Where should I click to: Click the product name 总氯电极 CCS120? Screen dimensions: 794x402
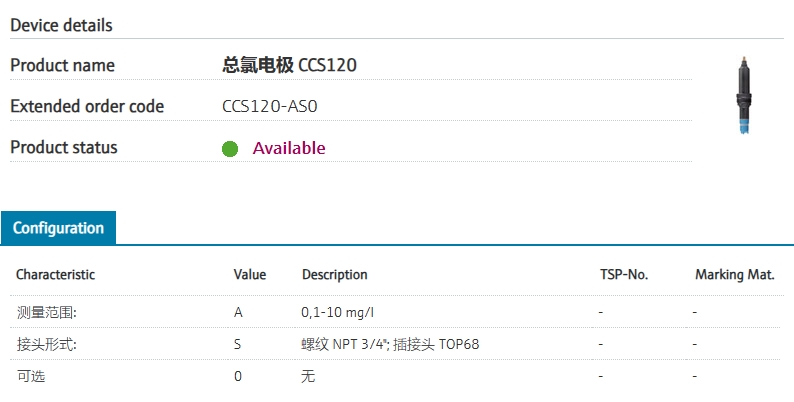(289, 65)
